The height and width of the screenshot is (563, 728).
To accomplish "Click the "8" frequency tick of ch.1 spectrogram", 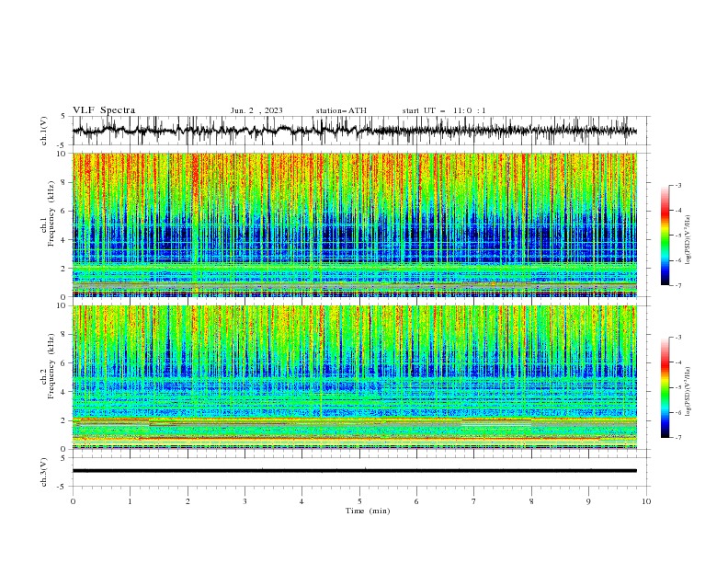I will [x=63, y=182].
